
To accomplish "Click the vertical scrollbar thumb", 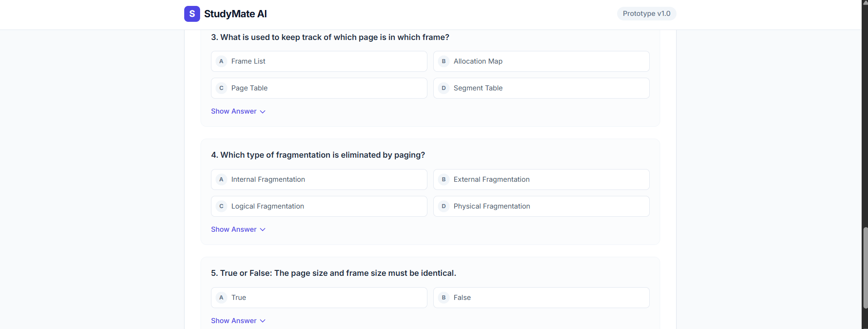I will tap(865, 268).
